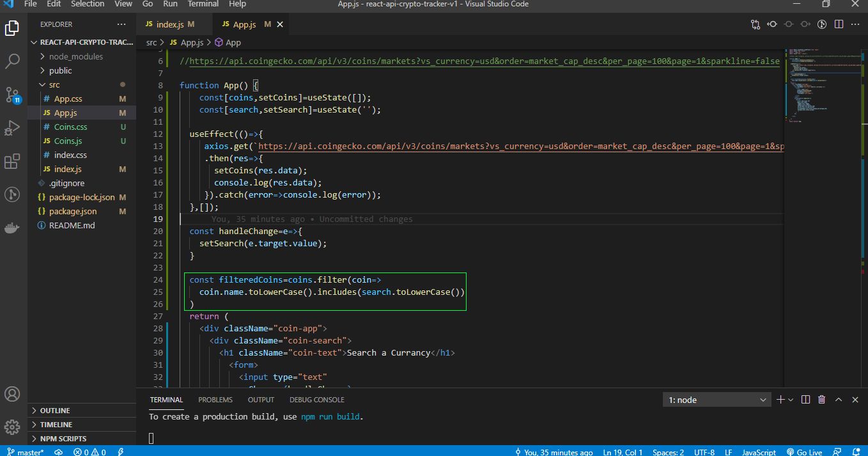
Task: Open the Docker view in activity bar
Action: 13,228
